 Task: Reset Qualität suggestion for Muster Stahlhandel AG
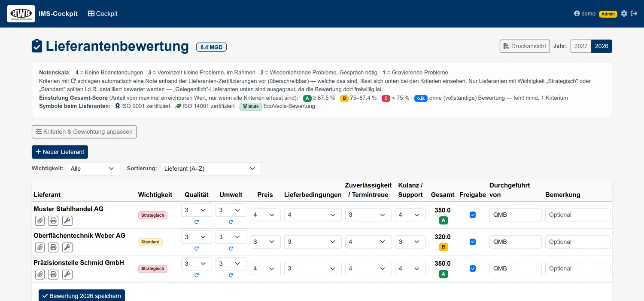[197, 222]
